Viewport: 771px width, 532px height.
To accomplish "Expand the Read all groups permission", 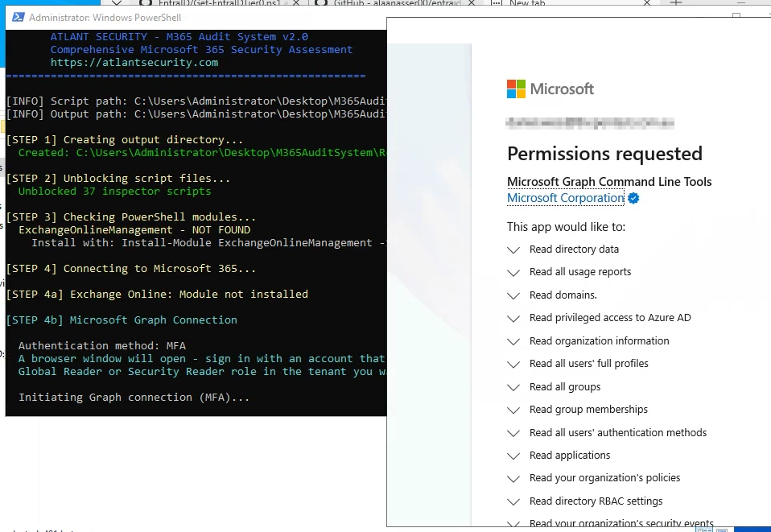I will [513, 387].
